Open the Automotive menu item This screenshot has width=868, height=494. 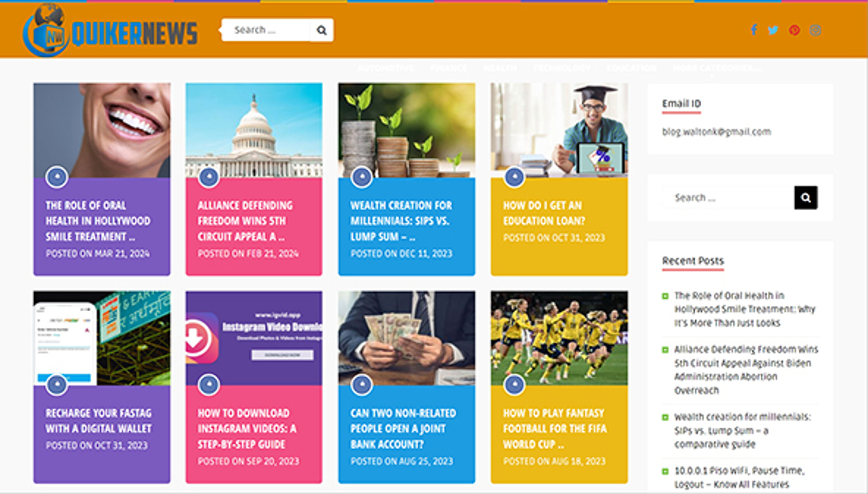385,68
